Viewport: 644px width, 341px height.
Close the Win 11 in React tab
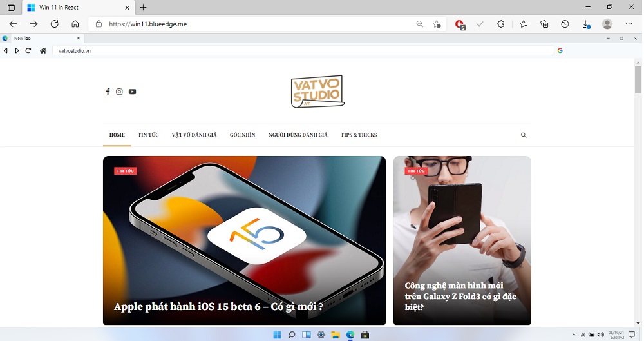point(127,7)
